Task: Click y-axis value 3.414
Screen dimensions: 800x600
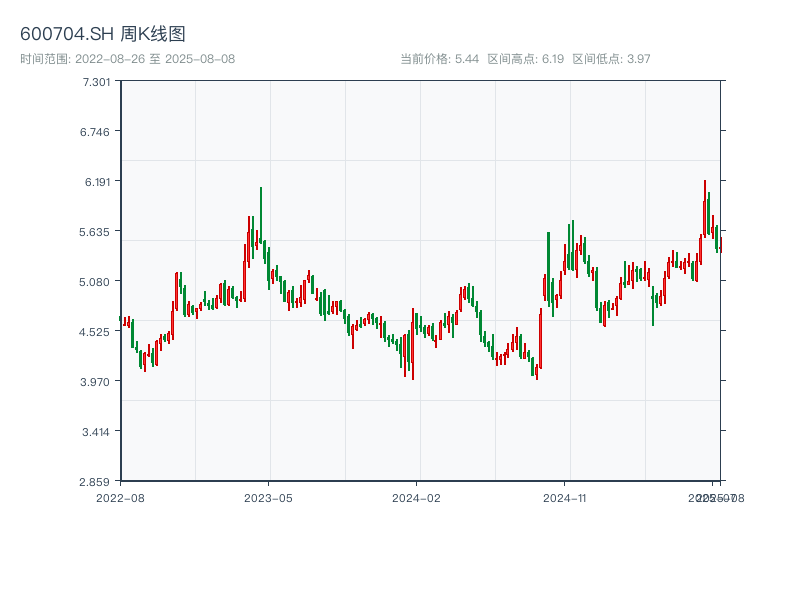Action: pos(96,432)
